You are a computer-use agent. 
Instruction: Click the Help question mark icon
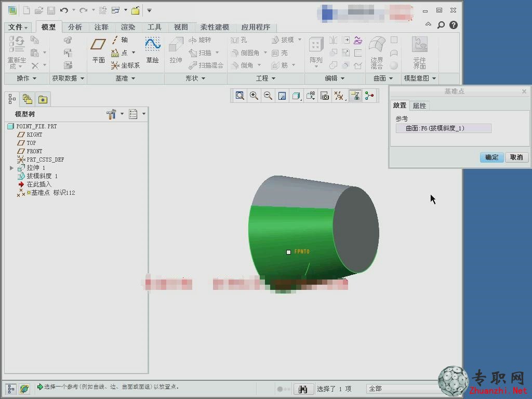453,25
